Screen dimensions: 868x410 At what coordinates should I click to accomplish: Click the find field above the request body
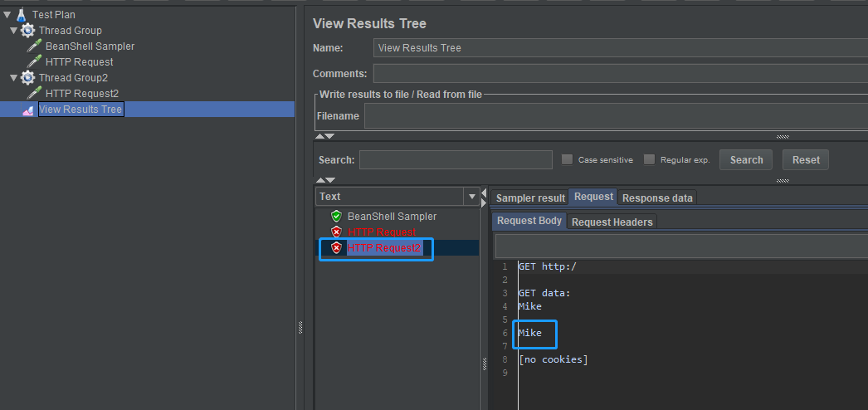pos(681,246)
